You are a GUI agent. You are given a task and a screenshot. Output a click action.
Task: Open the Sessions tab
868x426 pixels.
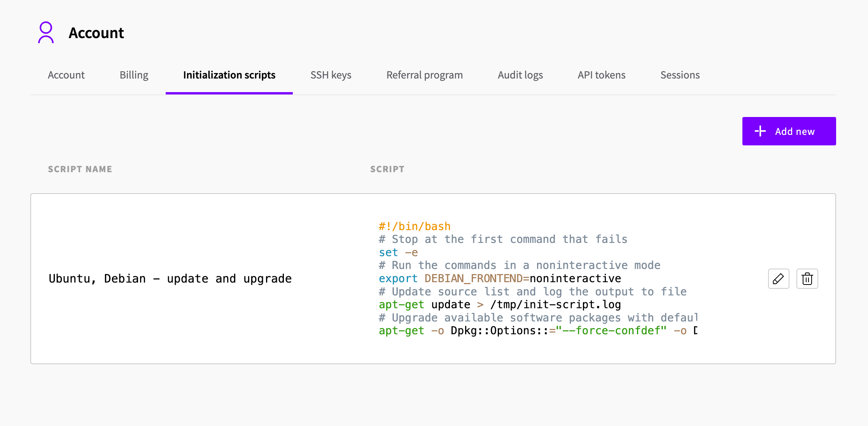click(x=680, y=75)
